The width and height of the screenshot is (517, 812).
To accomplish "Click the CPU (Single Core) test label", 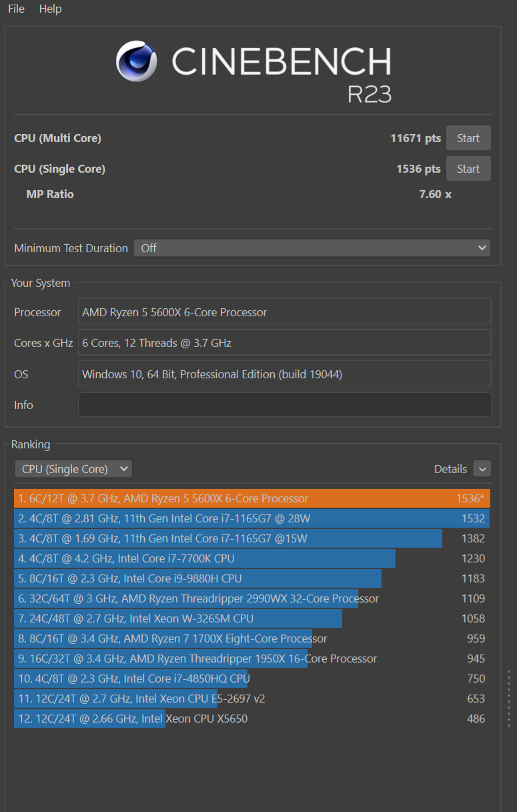I will [x=59, y=169].
